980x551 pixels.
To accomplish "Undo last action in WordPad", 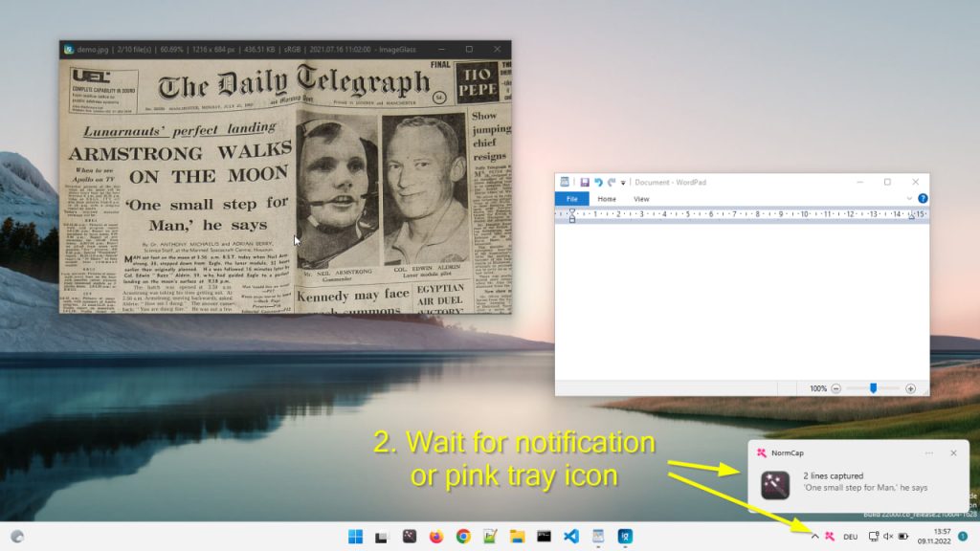I will pos(598,183).
